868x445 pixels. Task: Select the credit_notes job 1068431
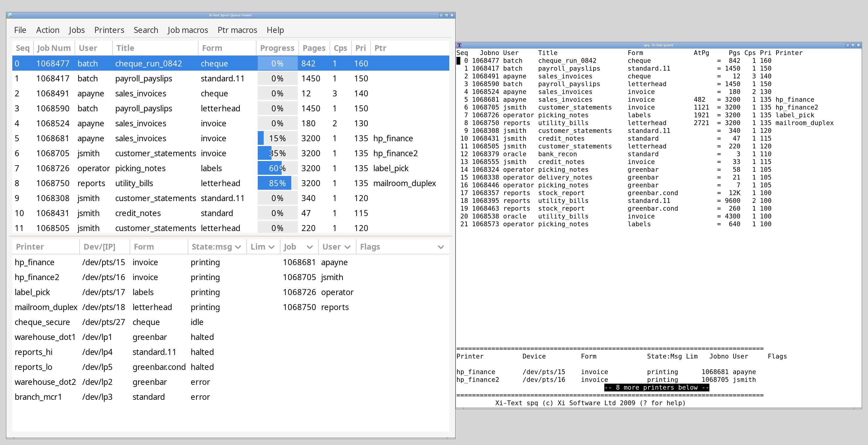230,213
